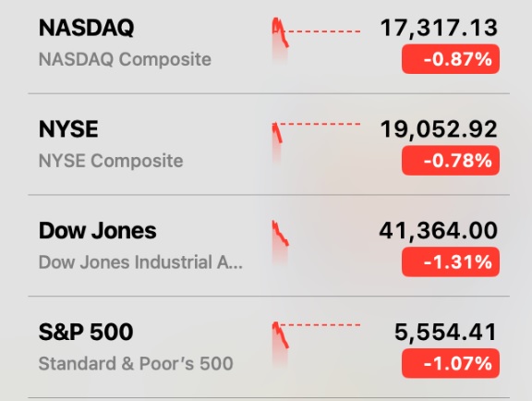
Task: Open the S&P 500 sparkline chart
Action: [x=316, y=345]
